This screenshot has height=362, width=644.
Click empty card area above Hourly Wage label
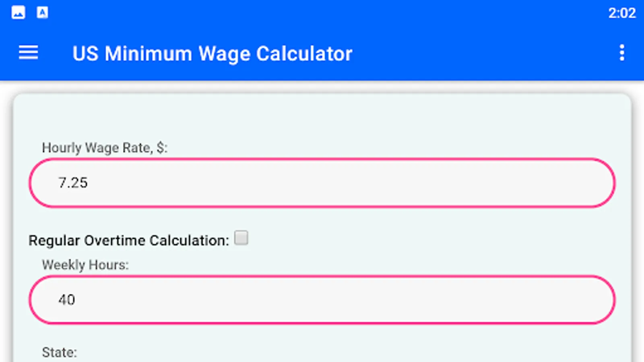click(x=322, y=117)
